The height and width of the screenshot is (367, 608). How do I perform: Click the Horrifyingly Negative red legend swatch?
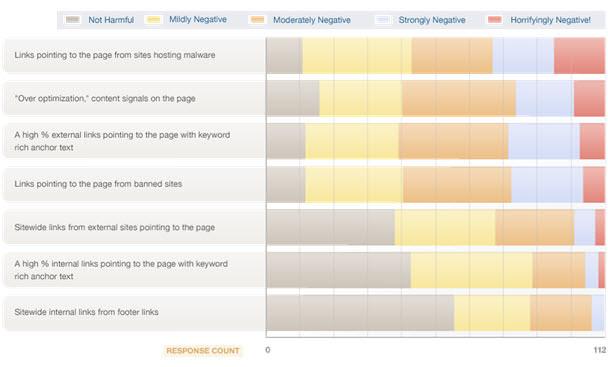(x=495, y=19)
